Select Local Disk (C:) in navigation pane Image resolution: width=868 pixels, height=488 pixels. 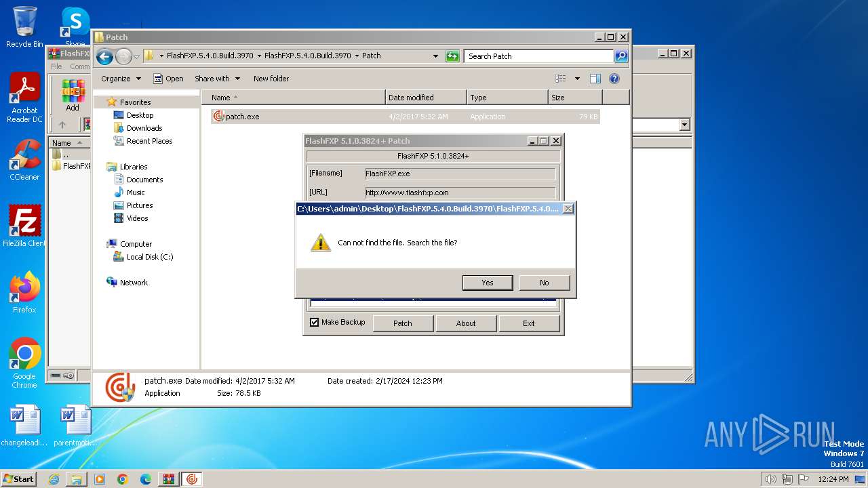(x=150, y=257)
